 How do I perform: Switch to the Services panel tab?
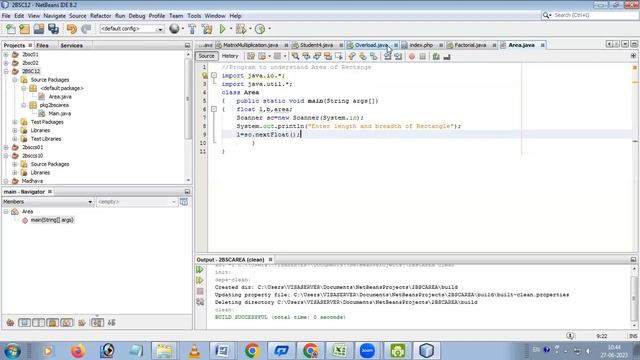71,45
